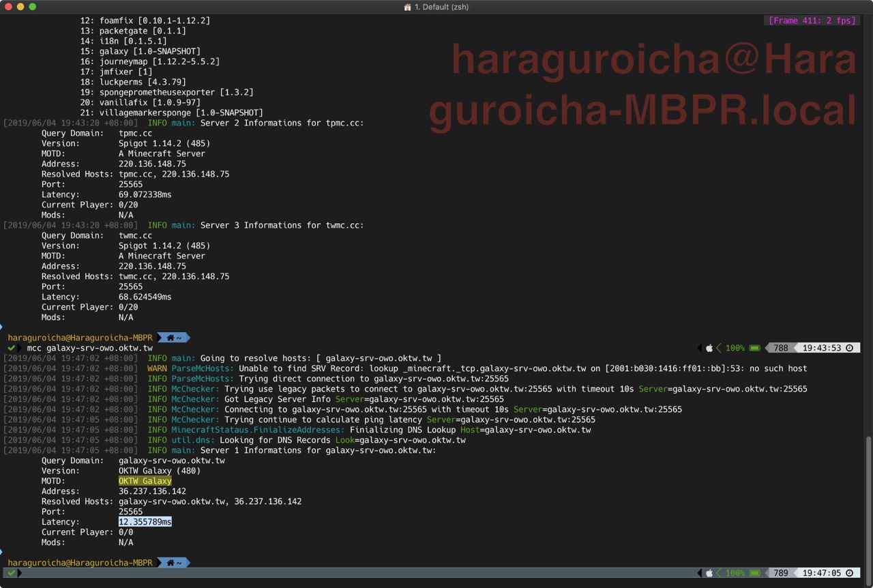Click the current player value 0/0
Viewport: 873px width, 588px height.
126,532
